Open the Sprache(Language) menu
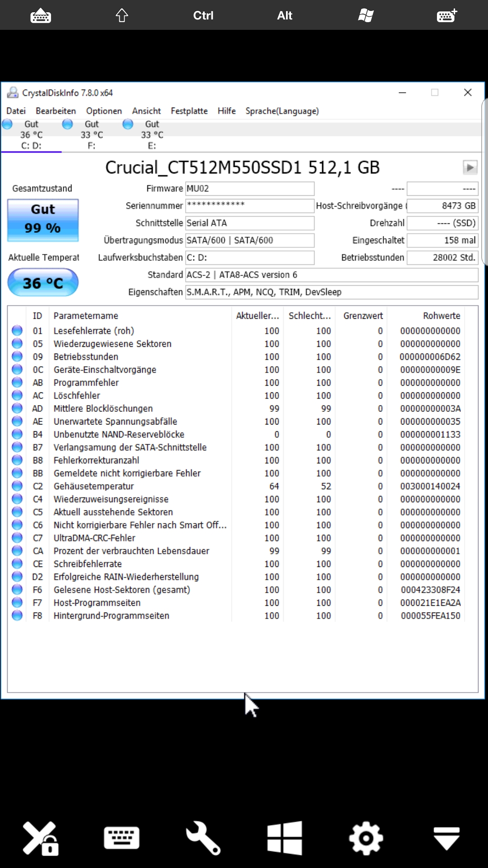 [282, 111]
